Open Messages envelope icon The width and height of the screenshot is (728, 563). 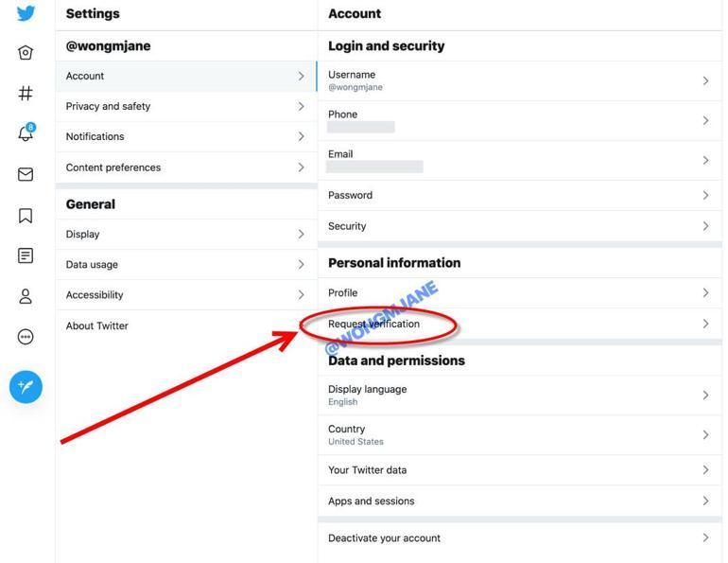coord(26,174)
